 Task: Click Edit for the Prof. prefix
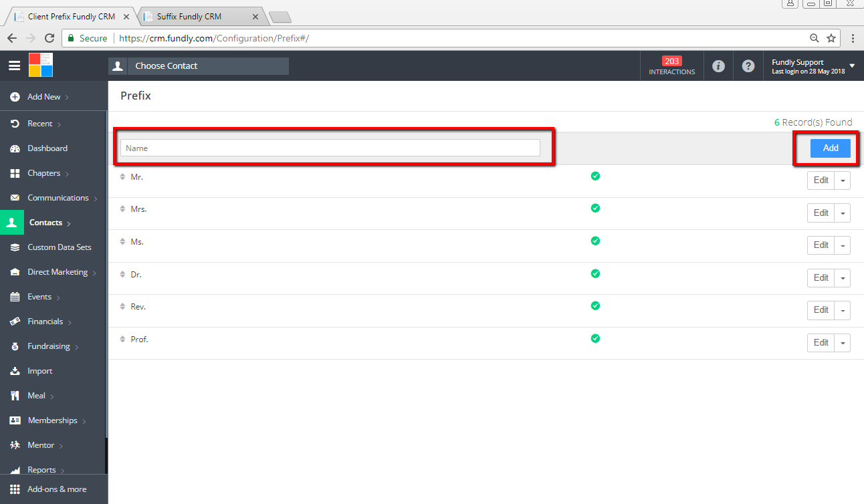(x=821, y=343)
